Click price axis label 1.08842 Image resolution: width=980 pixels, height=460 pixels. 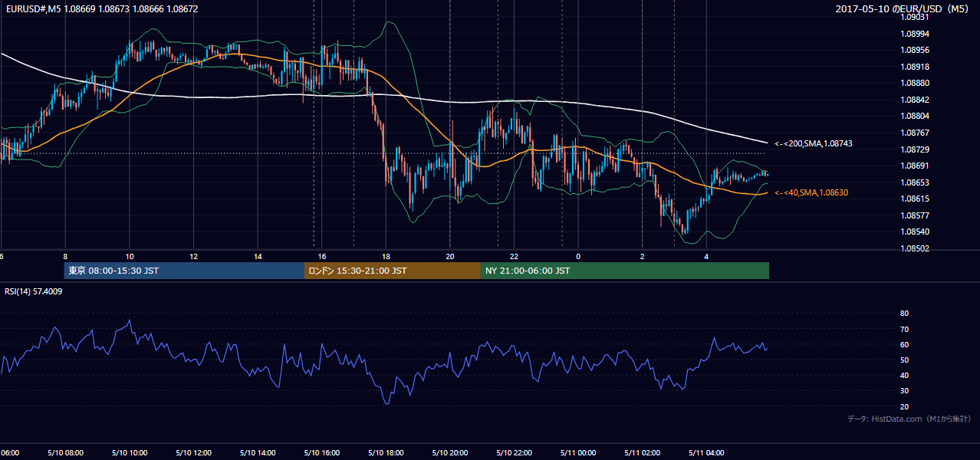coord(916,100)
